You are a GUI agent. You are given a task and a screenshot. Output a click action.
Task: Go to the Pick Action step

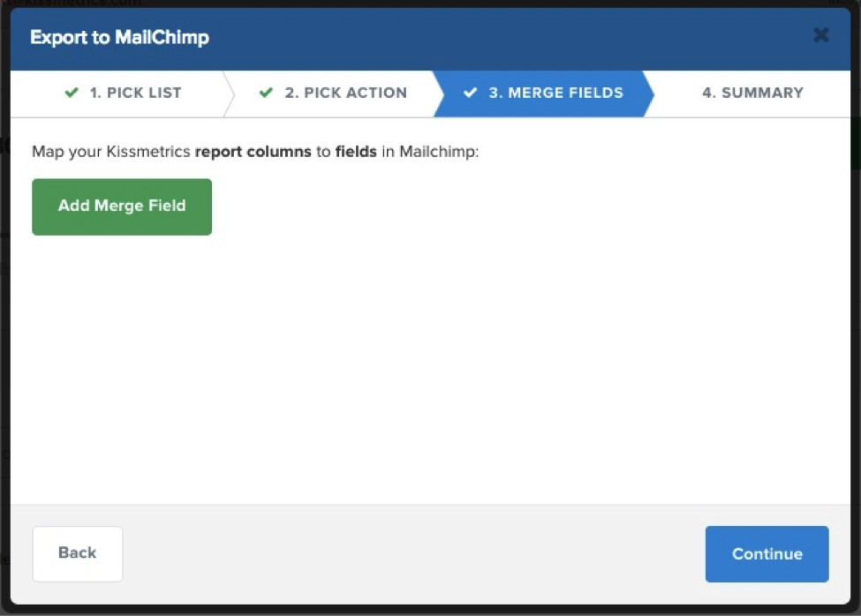click(x=333, y=94)
